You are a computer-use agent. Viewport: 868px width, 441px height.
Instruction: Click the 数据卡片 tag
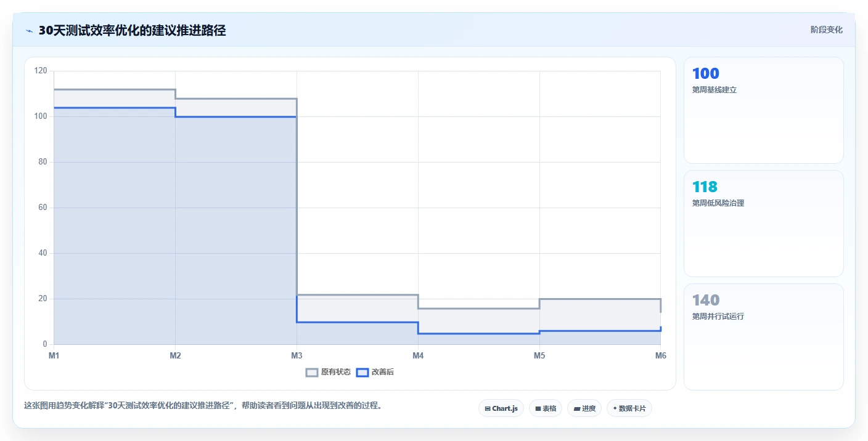point(629,408)
